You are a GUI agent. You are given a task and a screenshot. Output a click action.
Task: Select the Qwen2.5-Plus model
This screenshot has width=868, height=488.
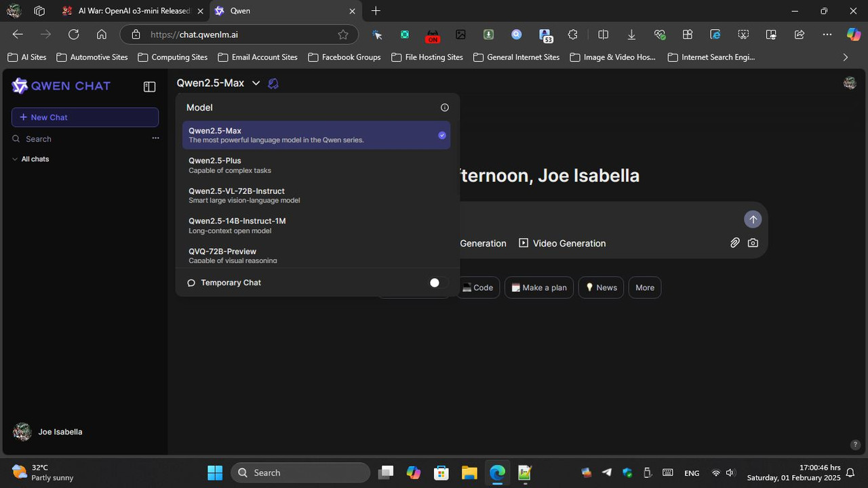(316, 165)
